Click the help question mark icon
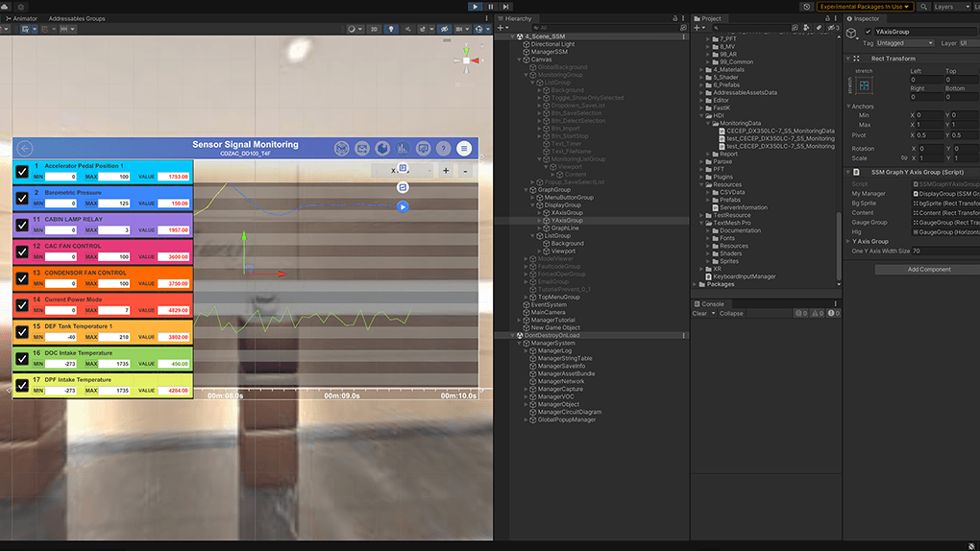This screenshot has height=551, width=980. (443, 149)
